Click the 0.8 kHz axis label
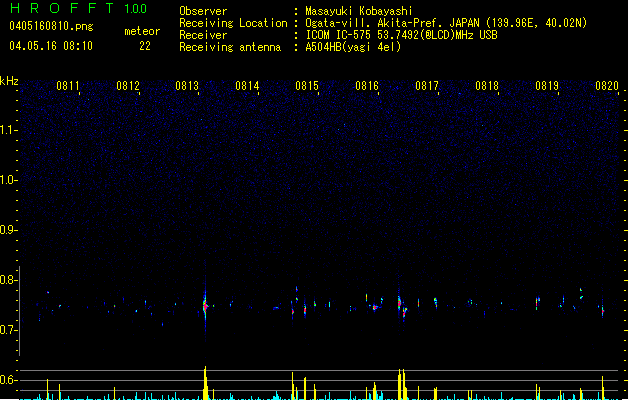 [x=8, y=280]
